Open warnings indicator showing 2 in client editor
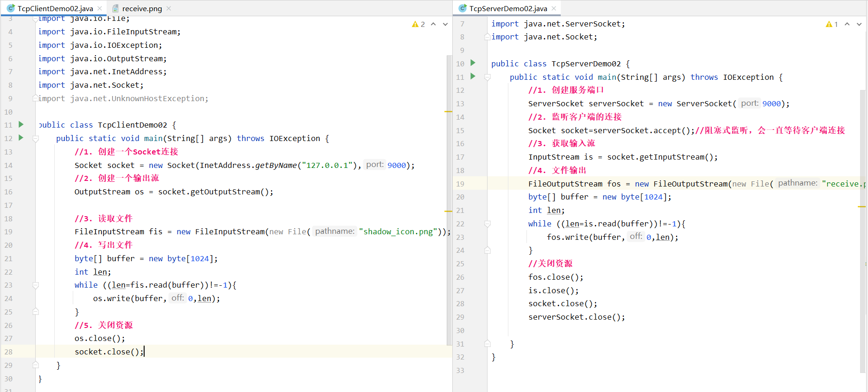 [x=418, y=24]
